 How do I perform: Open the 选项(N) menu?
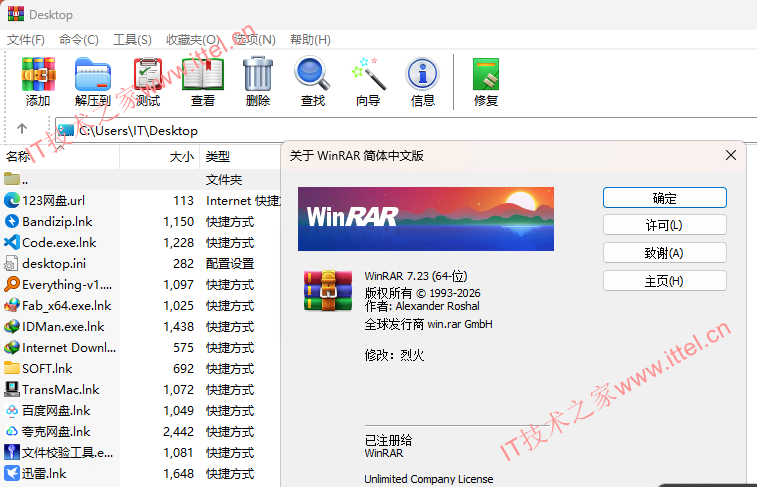[x=254, y=40]
